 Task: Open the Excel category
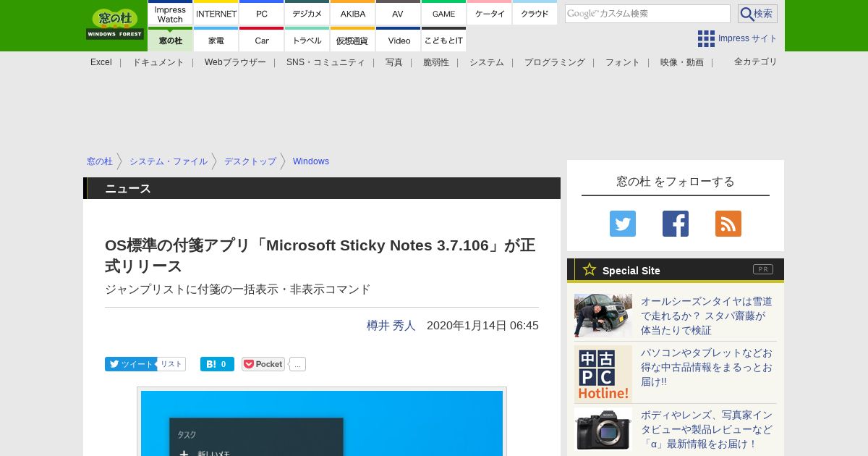tap(101, 62)
